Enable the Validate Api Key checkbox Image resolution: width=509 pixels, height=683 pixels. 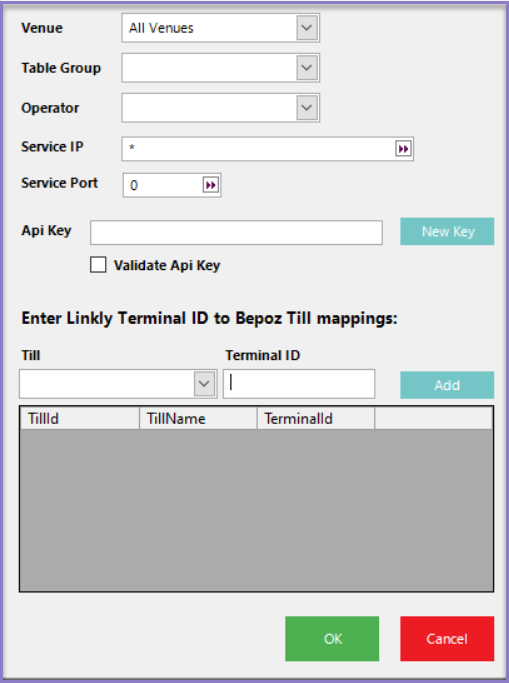[98, 265]
